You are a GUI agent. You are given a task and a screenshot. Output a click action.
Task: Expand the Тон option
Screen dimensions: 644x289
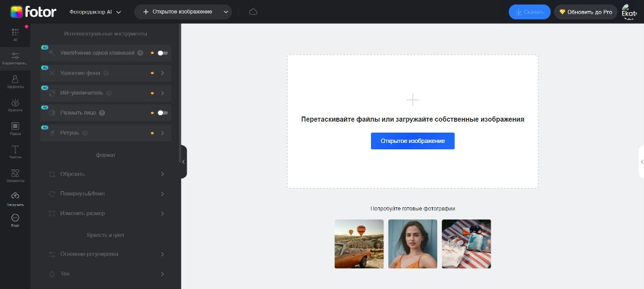pos(163,274)
